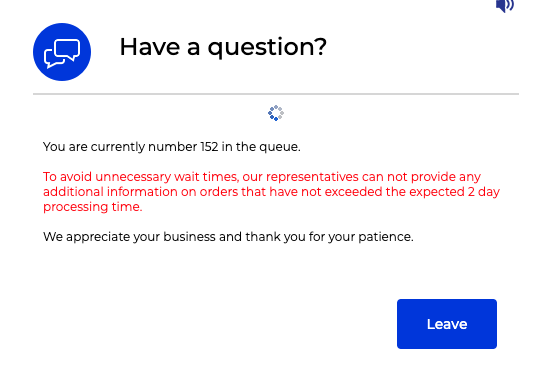Click the number 152 in the queue text

tap(209, 147)
